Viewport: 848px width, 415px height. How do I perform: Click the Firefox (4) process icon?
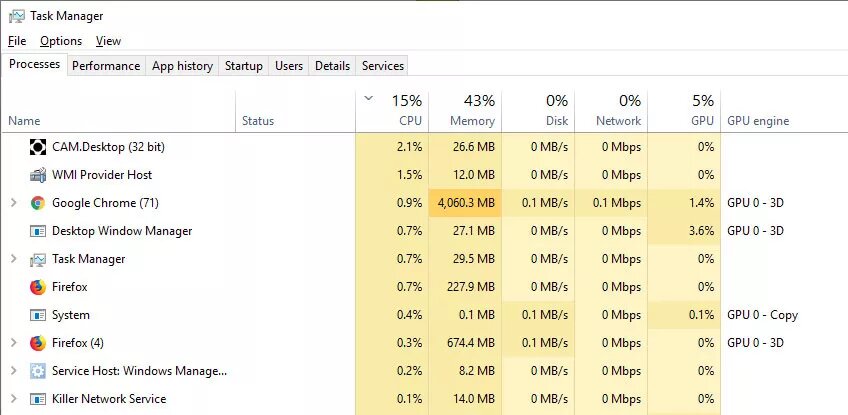pos(38,343)
